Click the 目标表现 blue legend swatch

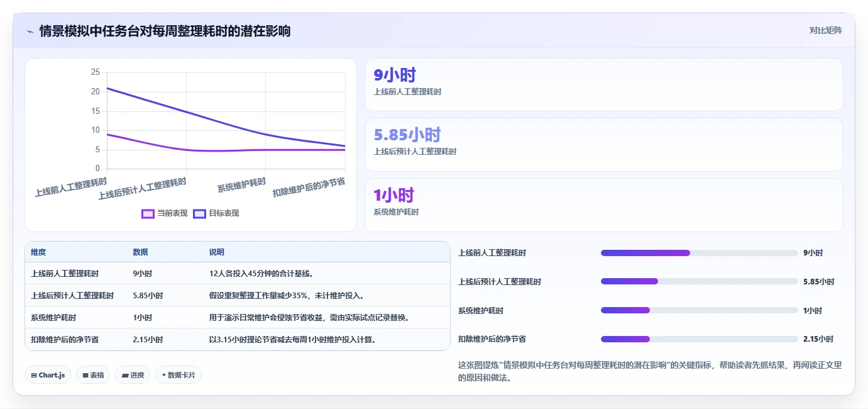point(199,213)
